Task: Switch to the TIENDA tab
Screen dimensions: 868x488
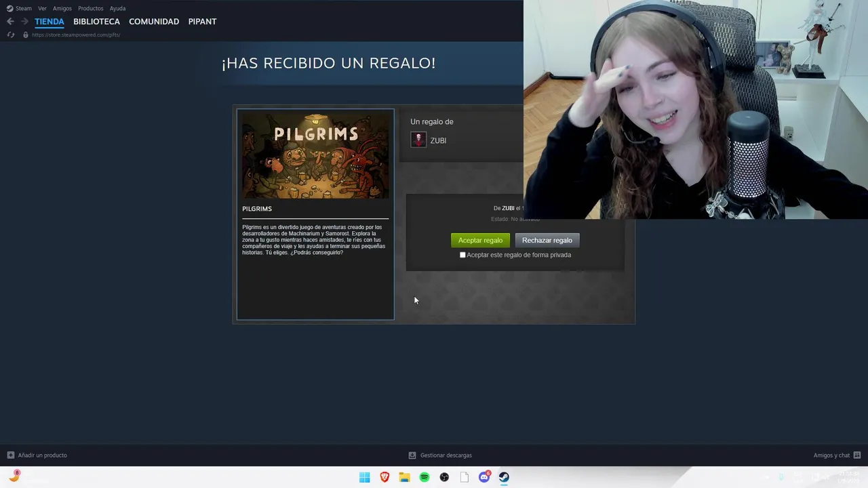Action: [x=50, y=22]
